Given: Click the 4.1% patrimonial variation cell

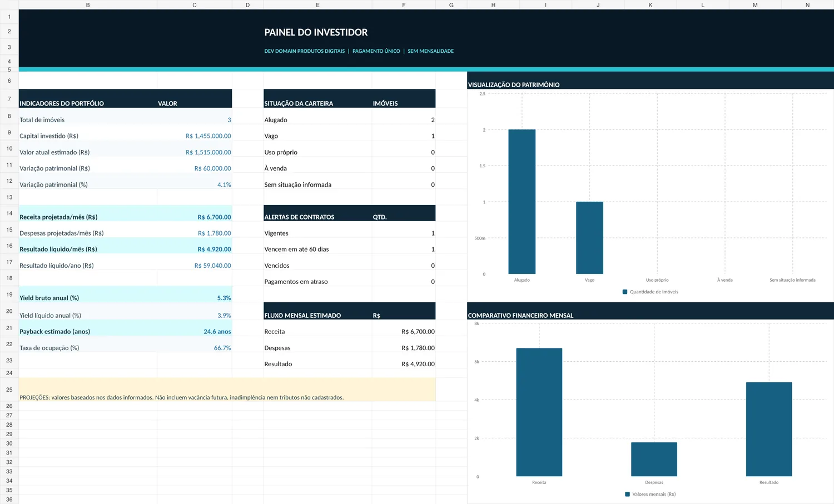Looking at the screenshot, I should pos(195,181).
